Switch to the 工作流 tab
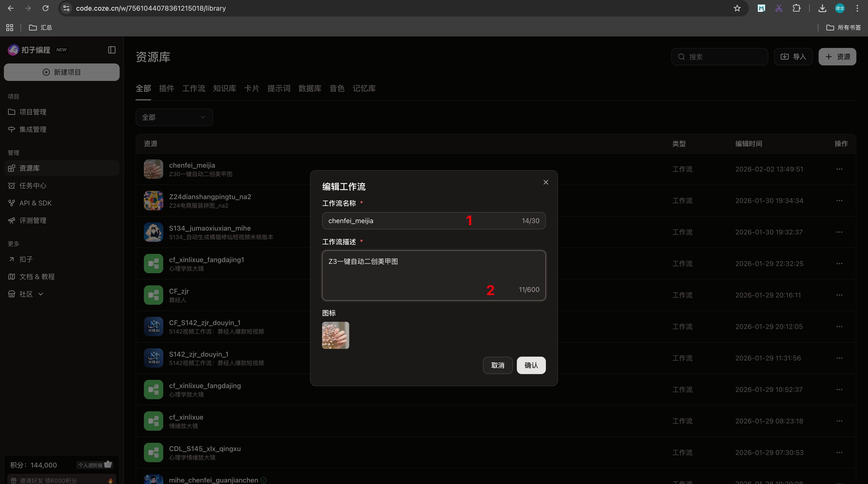The width and height of the screenshot is (868, 484). [194, 88]
